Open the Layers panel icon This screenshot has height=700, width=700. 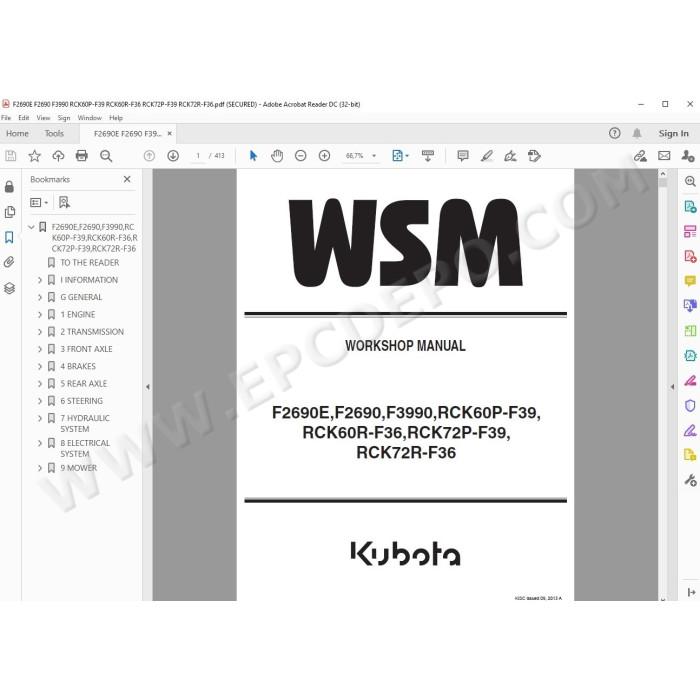[9, 288]
